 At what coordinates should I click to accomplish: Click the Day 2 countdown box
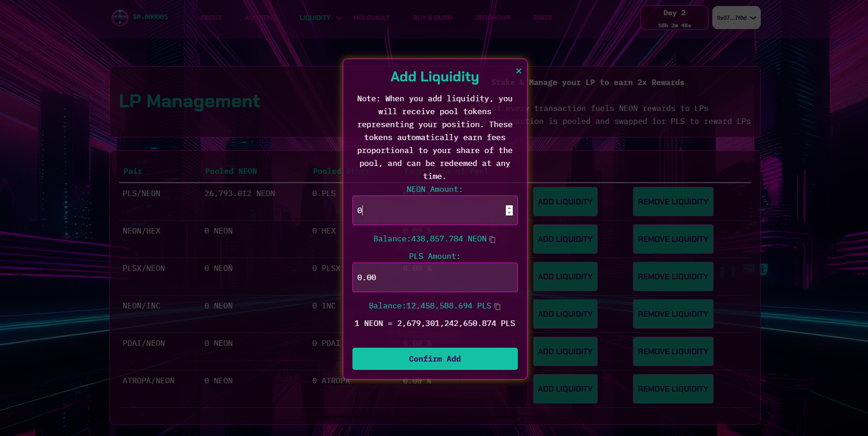674,18
